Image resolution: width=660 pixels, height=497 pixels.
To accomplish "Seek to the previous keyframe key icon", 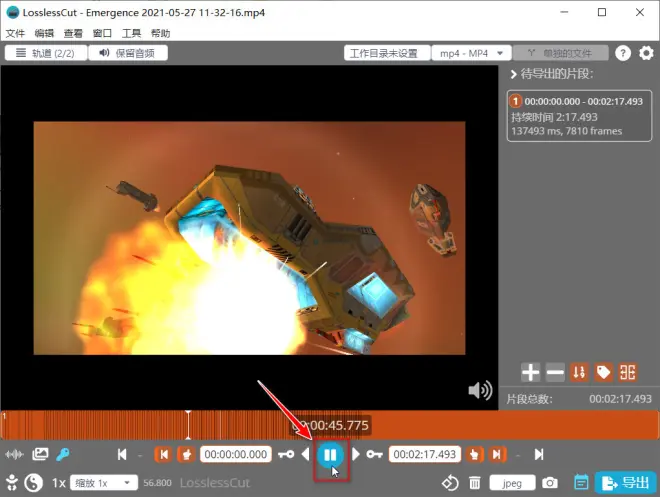I will pyautogui.click(x=286, y=454).
